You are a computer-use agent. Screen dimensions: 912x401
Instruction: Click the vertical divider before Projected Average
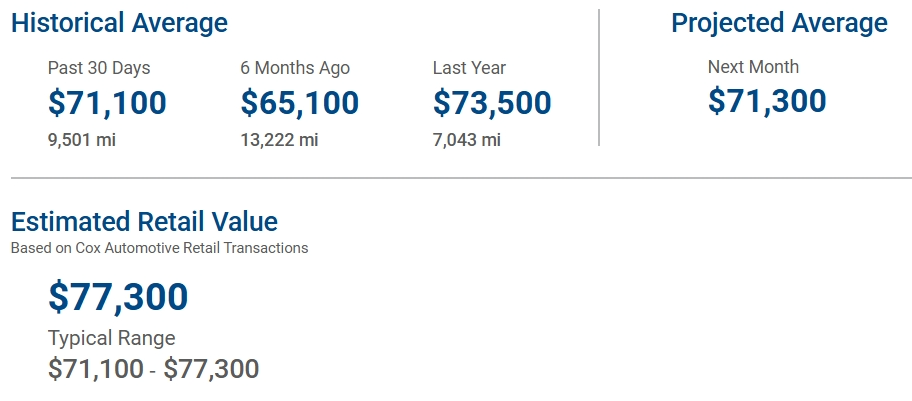[599, 78]
